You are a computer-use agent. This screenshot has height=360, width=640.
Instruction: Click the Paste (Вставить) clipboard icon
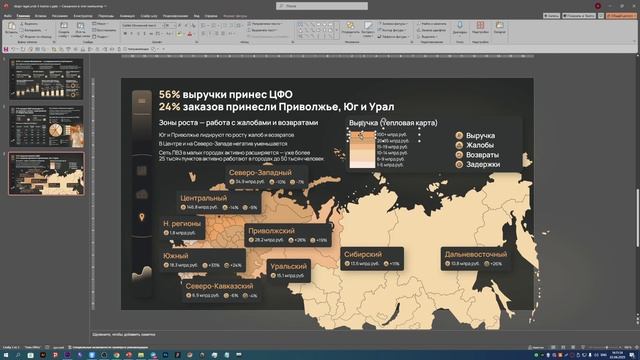point(11,27)
